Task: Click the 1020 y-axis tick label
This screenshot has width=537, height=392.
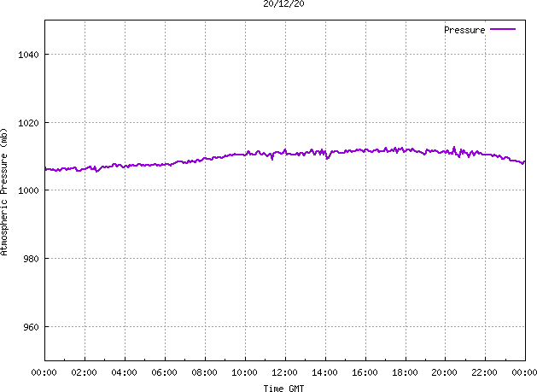Action: click(x=28, y=123)
